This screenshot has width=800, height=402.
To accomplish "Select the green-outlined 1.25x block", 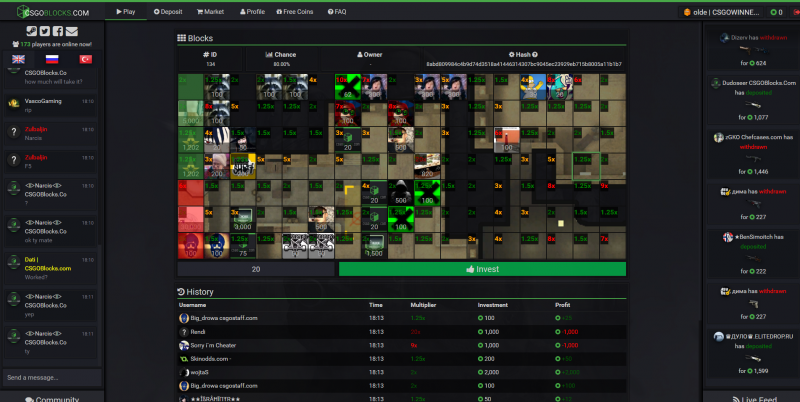I will click(x=586, y=166).
